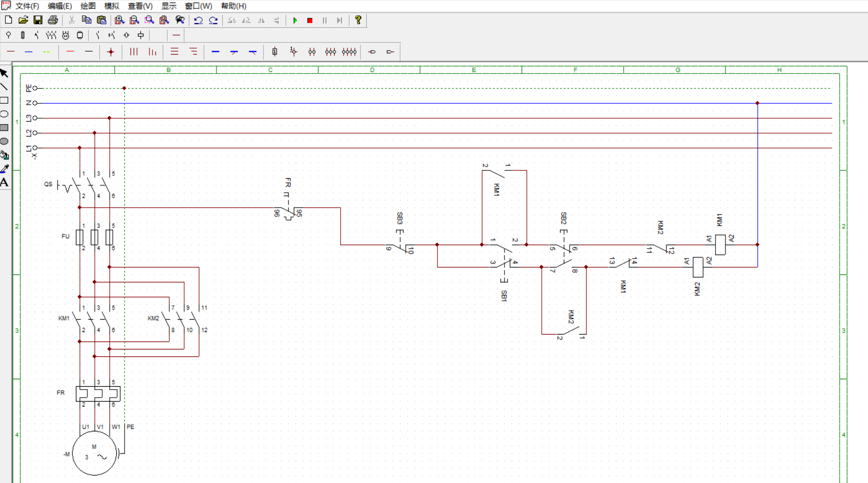Select the three-pole switch symbol
The image size is (868, 483).
tap(51, 35)
